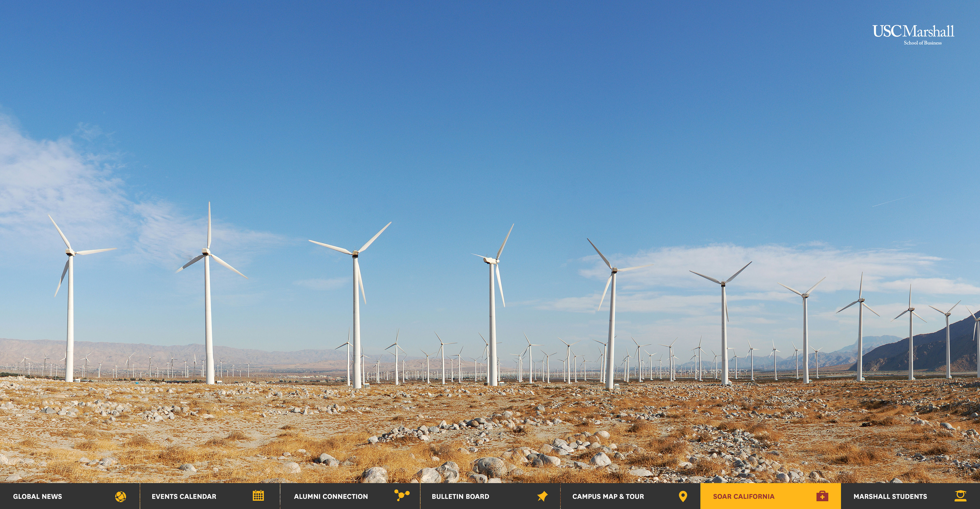Image resolution: width=980 pixels, height=509 pixels.
Task: Open the Global News tab
Action: click(x=37, y=496)
